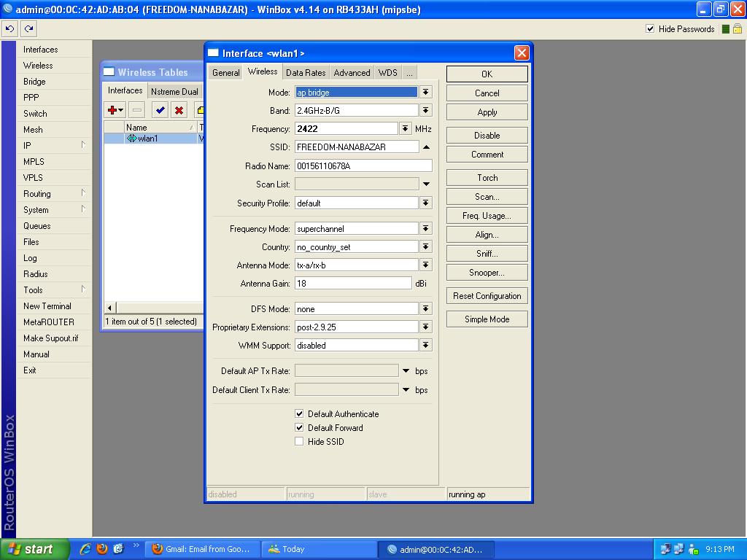
Task: Open the Mode dropdown arrow
Action: pos(426,93)
